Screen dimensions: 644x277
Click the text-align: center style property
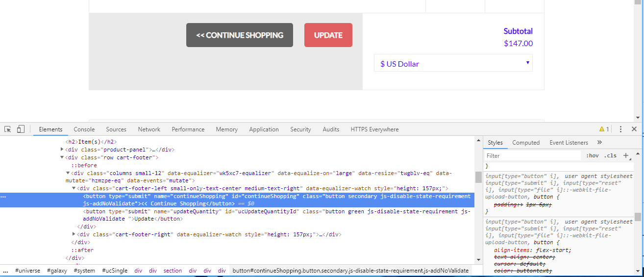click(x=524, y=257)
